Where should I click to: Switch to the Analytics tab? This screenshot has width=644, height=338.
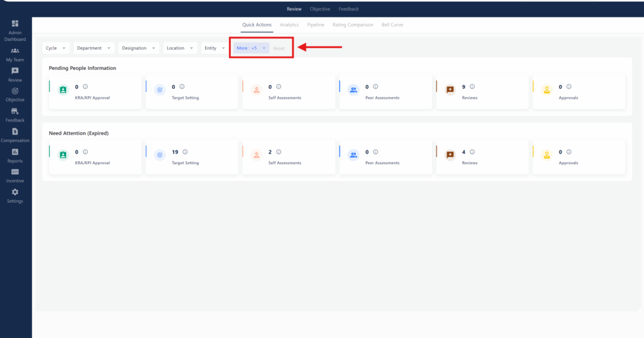(289, 25)
